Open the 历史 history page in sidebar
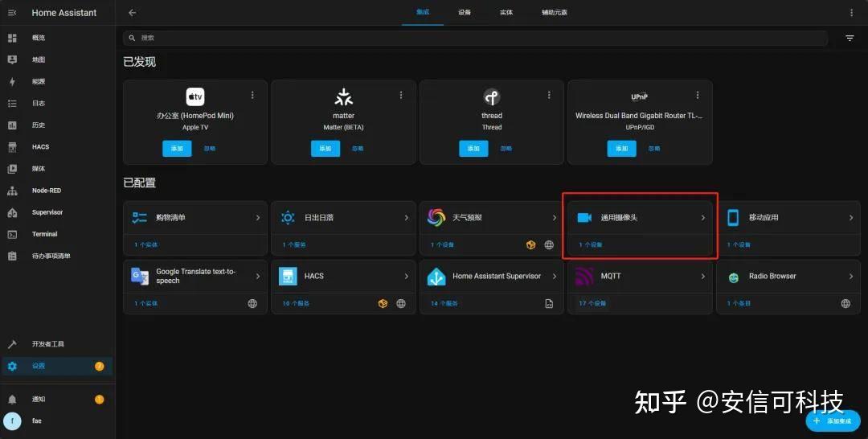Image resolution: width=868 pixels, height=439 pixels. coord(58,125)
